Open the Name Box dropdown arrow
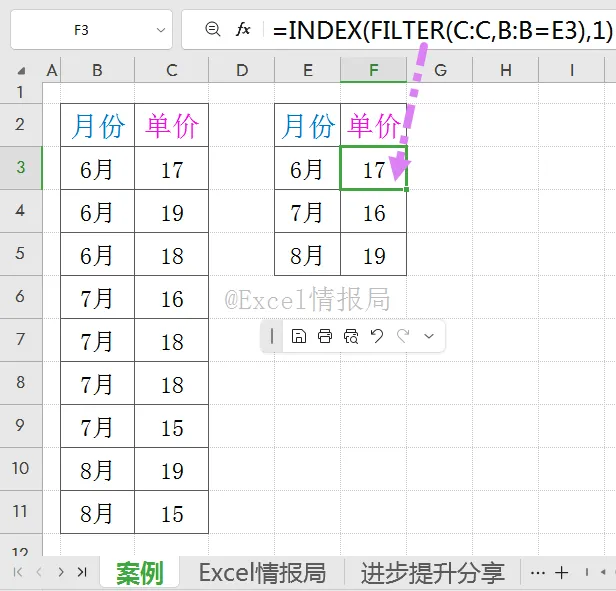The width and height of the screenshot is (616, 591). (x=161, y=30)
